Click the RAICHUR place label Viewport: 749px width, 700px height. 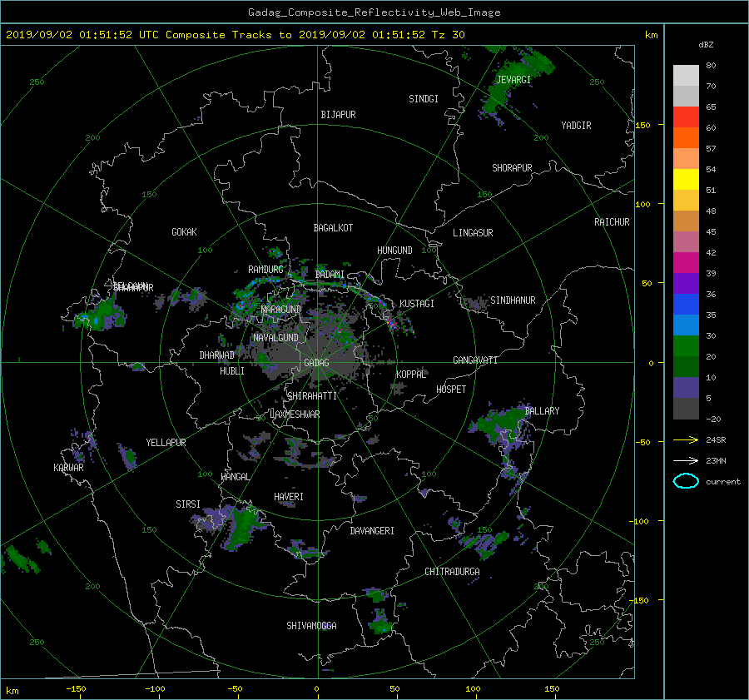click(x=612, y=221)
